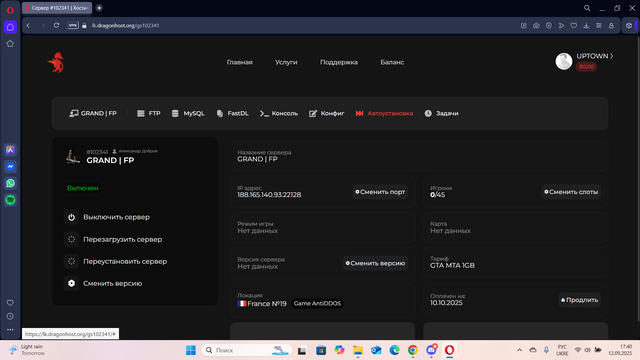This screenshot has height=360, width=640.
Task: Go to the Поддержка page
Action: coord(339,62)
